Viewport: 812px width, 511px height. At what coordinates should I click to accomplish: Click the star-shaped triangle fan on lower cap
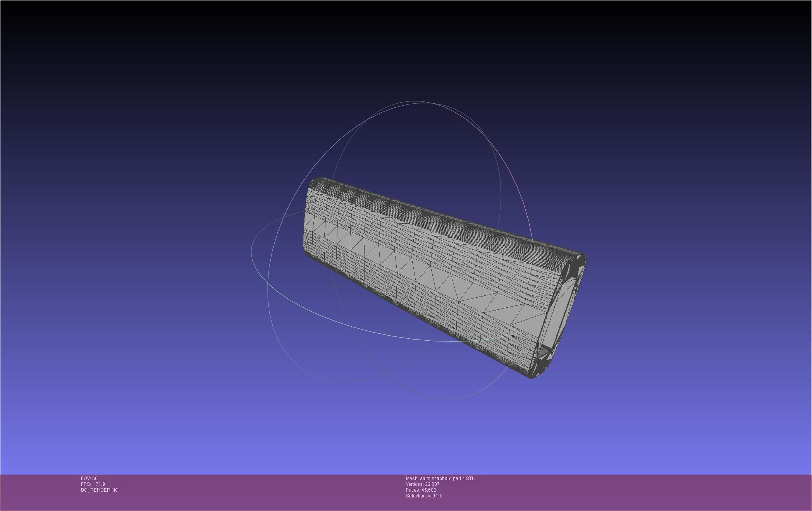click(545, 352)
